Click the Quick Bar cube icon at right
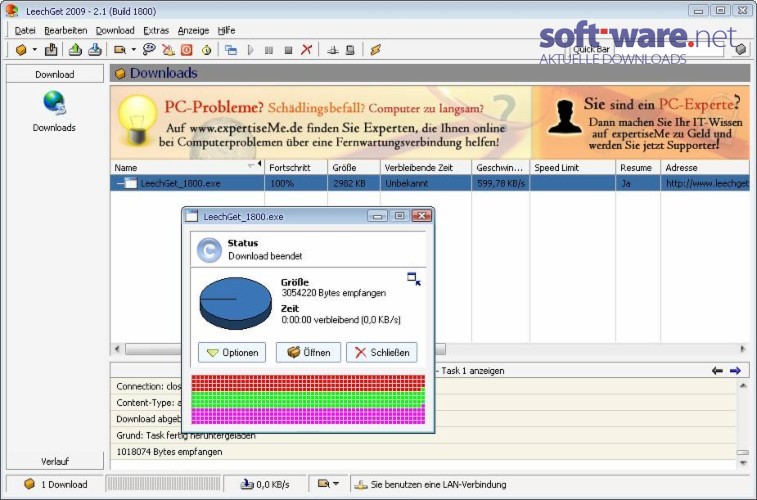Viewport: 757px width, 500px height. coord(741,50)
